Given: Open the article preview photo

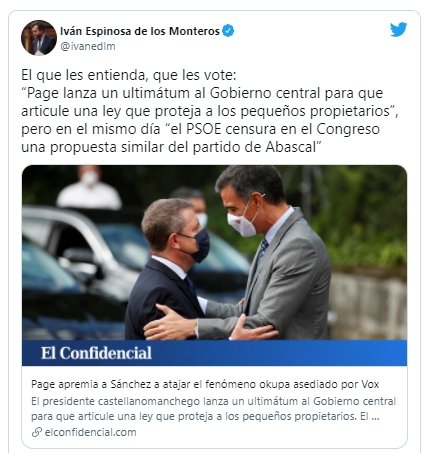Looking at the screenshot, I should click(x=214, y=252).
